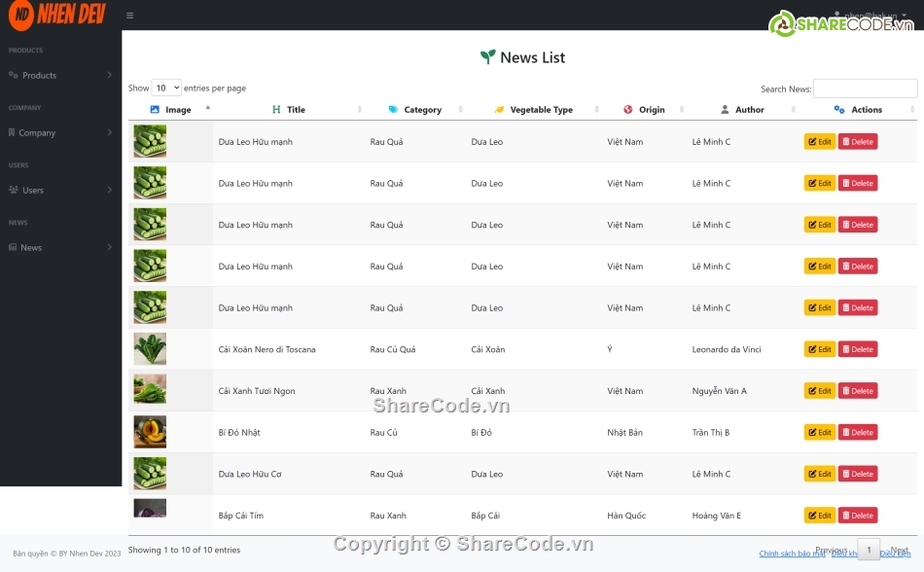Select the 'Hoàng Văn E' author cell

tap(717, 516)
